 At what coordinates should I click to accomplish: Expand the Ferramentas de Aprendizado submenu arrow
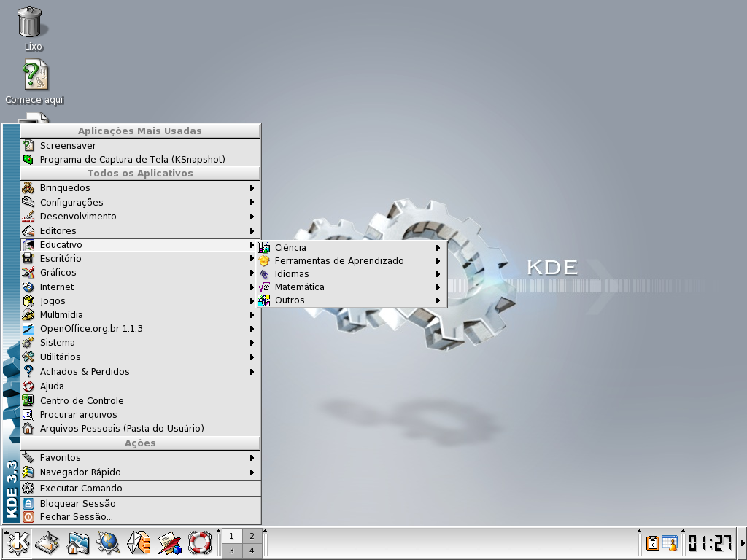click(438, 261)
